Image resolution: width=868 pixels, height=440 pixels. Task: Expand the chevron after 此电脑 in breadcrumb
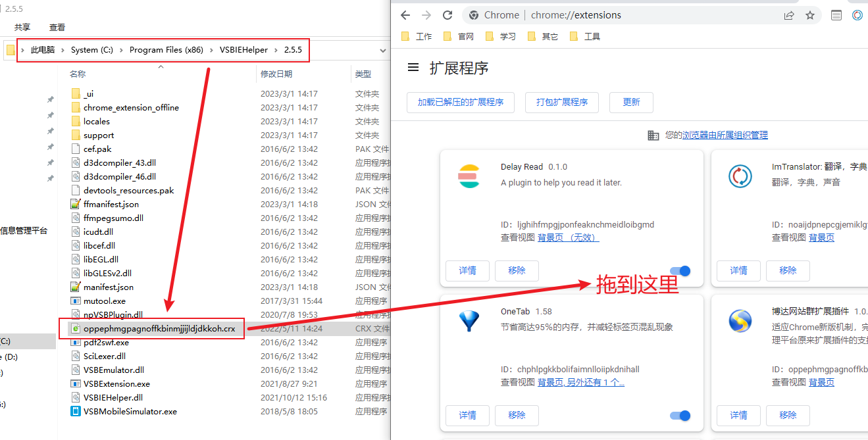63,50
